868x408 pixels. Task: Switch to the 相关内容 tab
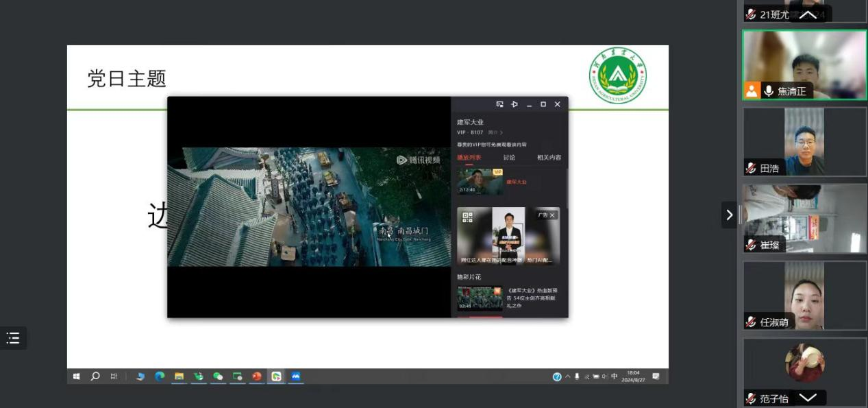point(549,158)
